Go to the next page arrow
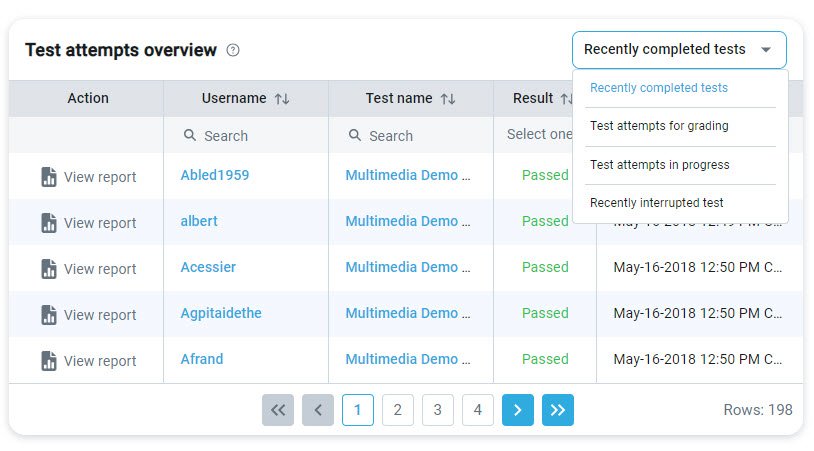 click(x=518, y=409)
